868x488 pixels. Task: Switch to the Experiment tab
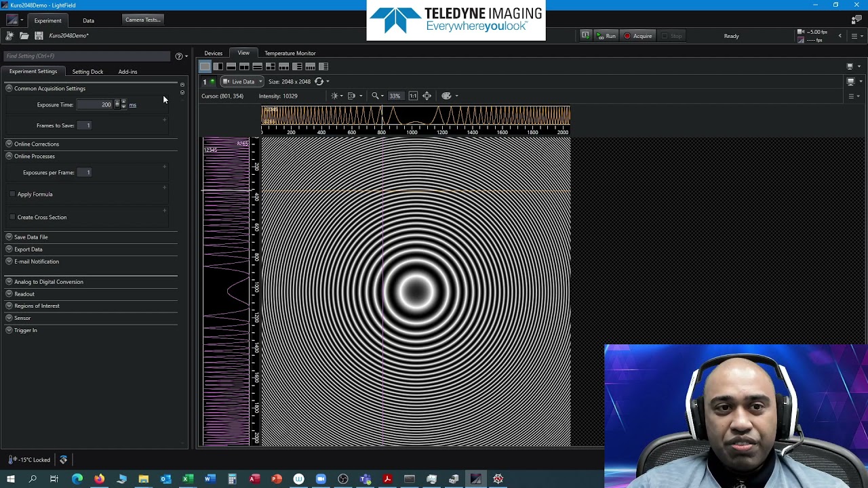[x=47, y=20]
